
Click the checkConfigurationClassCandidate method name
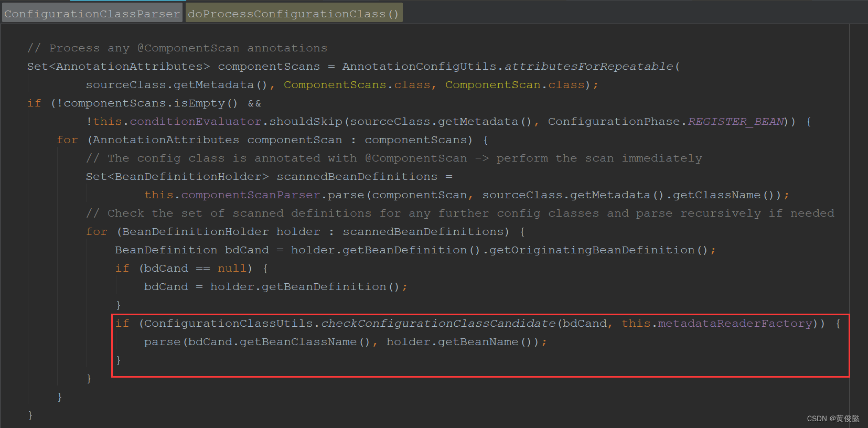click(438, 324)
